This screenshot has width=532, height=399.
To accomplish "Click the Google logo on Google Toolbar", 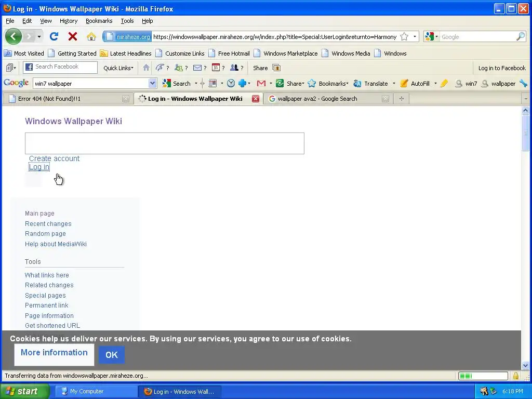I will [16, 83].
